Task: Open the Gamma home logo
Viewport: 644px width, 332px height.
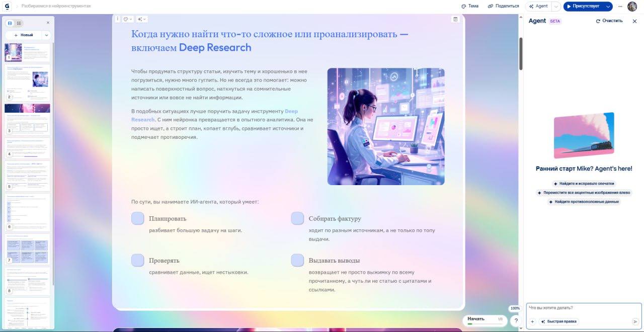Action: click(x=7, y=6)
